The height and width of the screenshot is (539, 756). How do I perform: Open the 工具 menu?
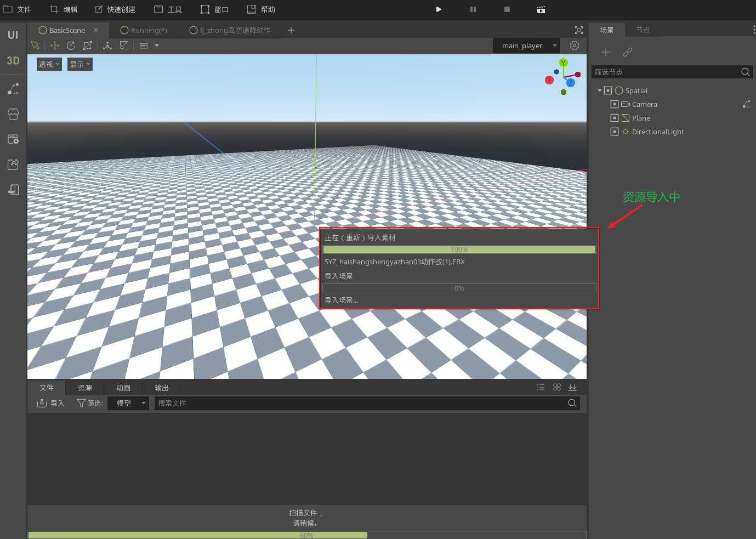168,9
